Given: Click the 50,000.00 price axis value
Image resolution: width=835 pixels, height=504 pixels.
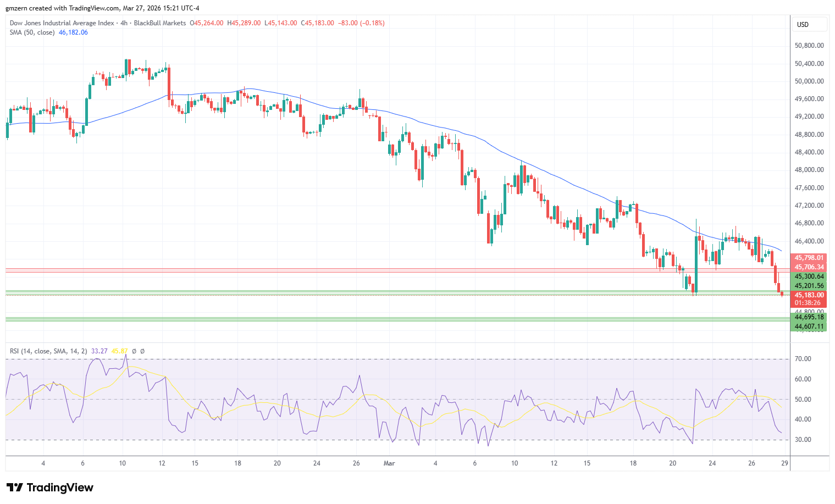Looking at the screenshot, I should [x=809, y=81].
